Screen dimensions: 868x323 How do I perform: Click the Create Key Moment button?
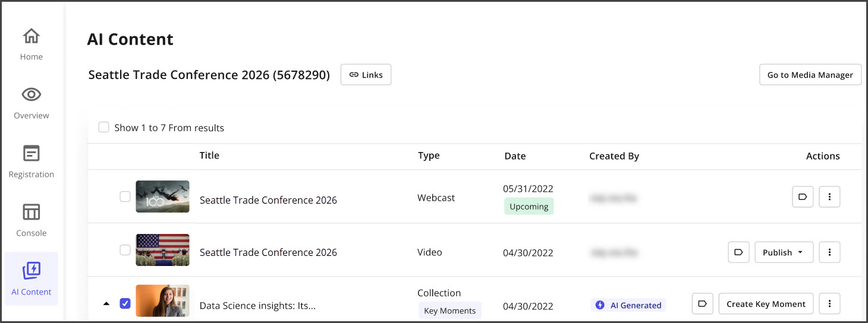pos(766,304)
